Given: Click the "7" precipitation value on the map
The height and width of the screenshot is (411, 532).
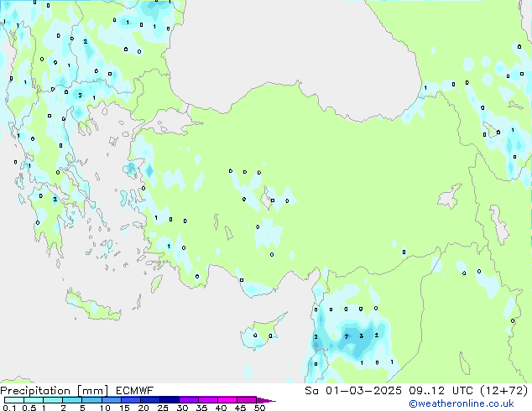Looking at the screenshot, I should point(347,336).
